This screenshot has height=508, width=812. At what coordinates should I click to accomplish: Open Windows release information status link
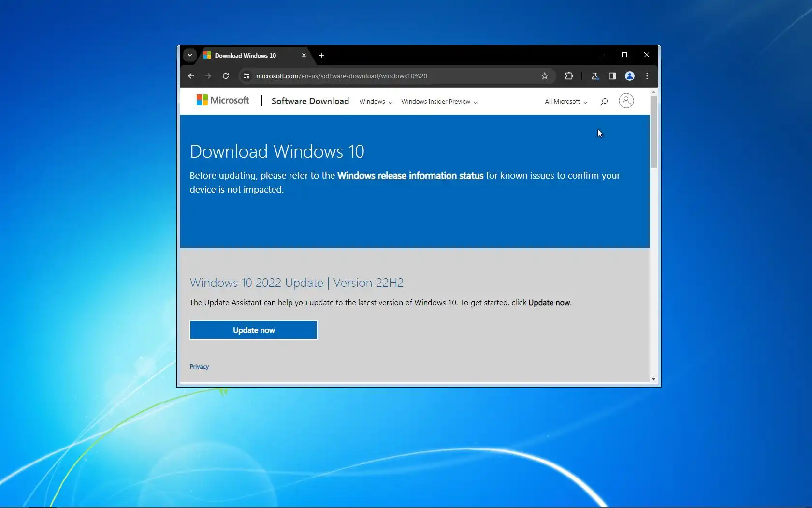click(x=410, y=176)
